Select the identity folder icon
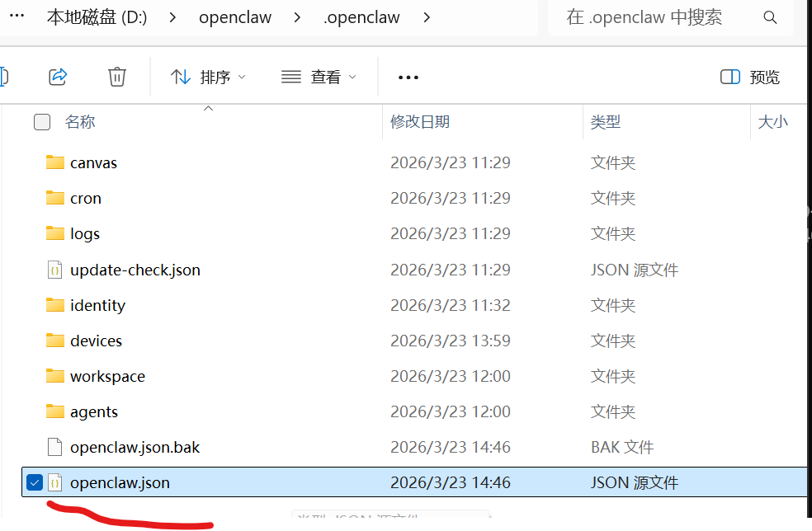812x531 pixels. coord(55,305)
